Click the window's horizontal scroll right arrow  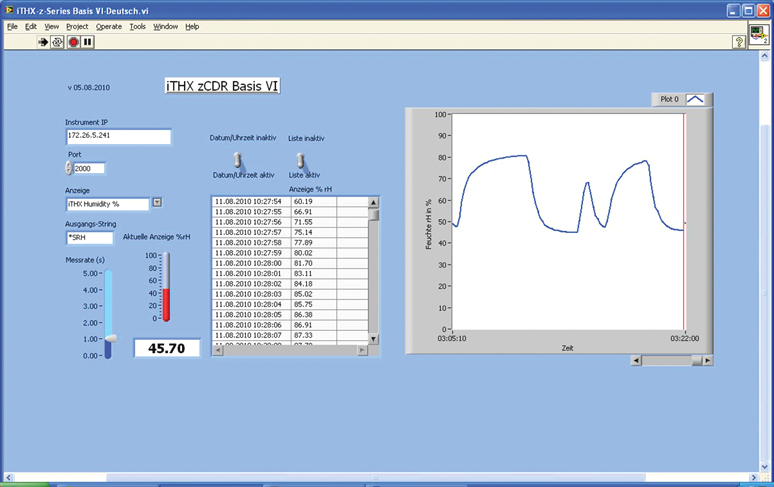pos(753,478)
